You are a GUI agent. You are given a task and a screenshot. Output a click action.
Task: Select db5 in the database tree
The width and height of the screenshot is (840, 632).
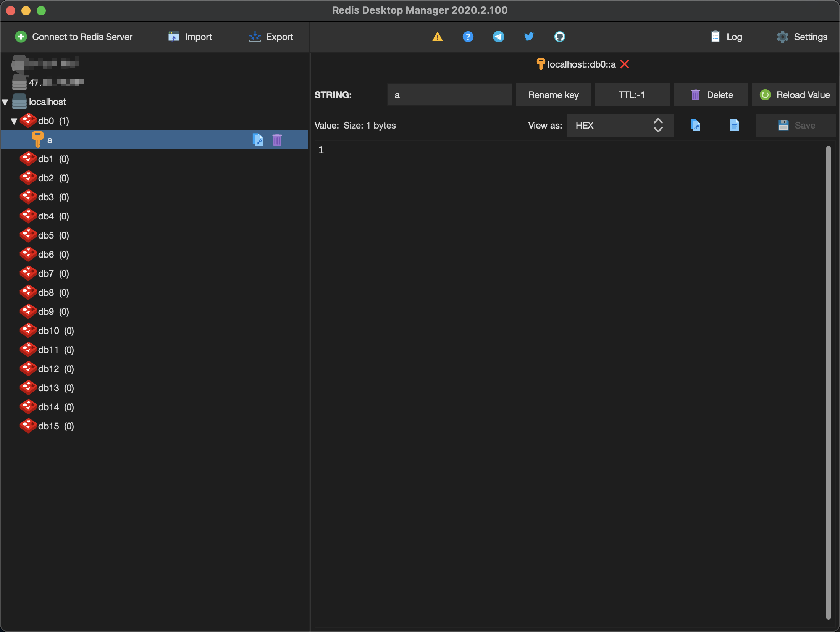46,235
